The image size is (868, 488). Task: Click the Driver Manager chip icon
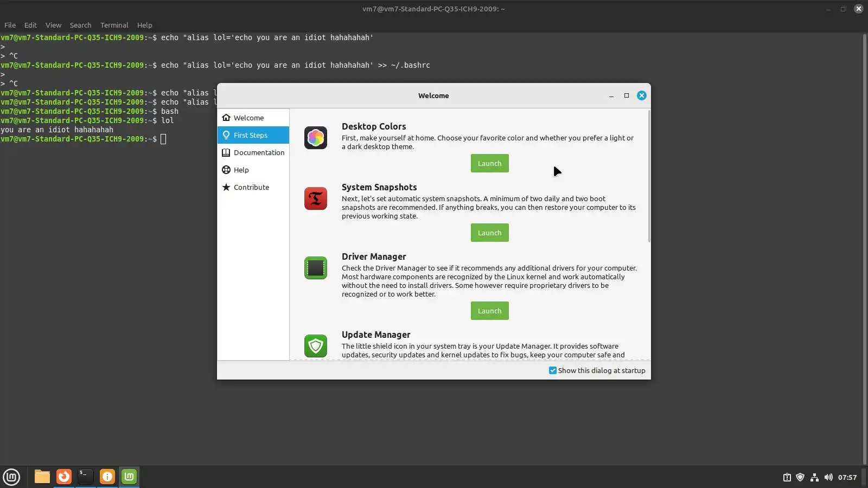coord(316,268)
